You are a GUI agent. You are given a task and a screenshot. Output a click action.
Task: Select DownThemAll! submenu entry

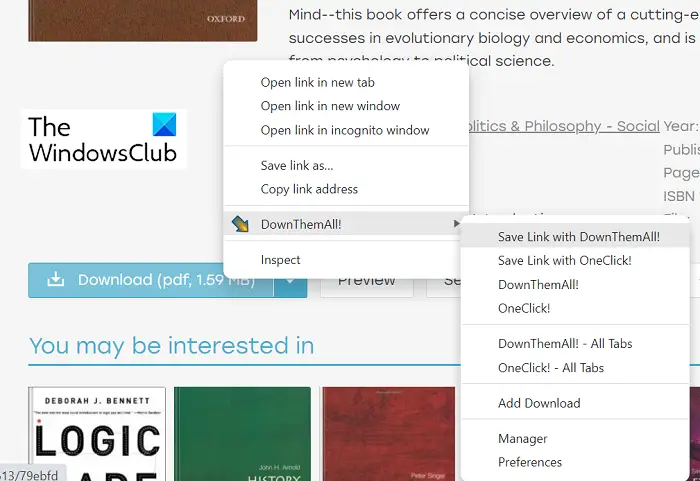click(575, 284)
